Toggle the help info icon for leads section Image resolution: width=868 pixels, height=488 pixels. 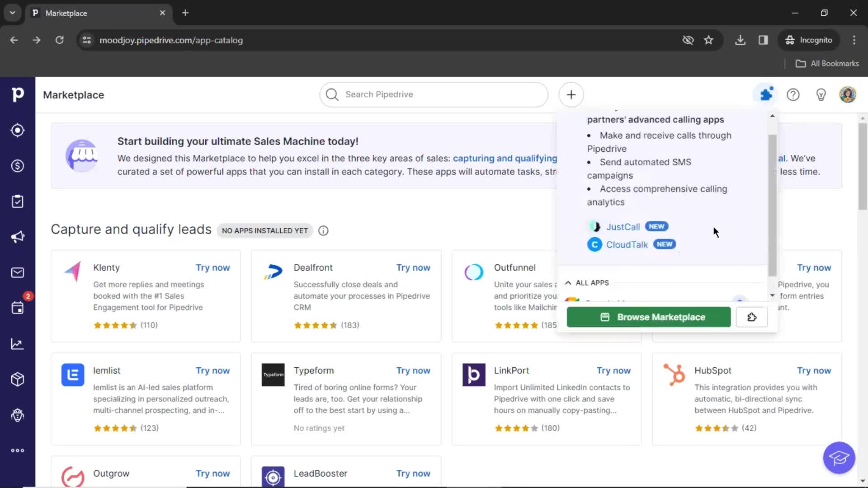tap(323, 230)
